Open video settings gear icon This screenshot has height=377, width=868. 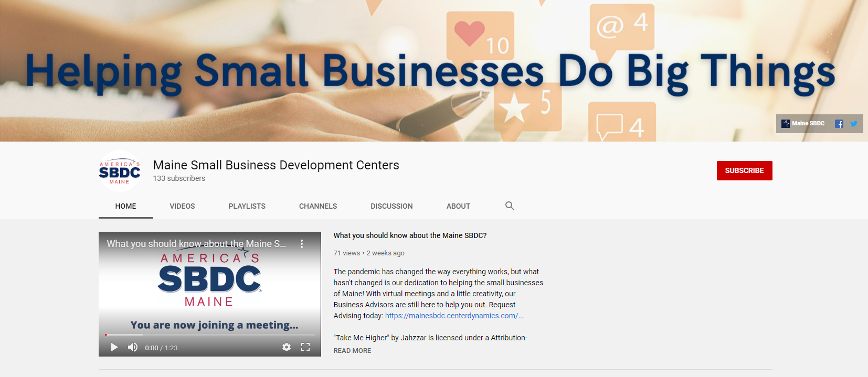click(287, 347)
